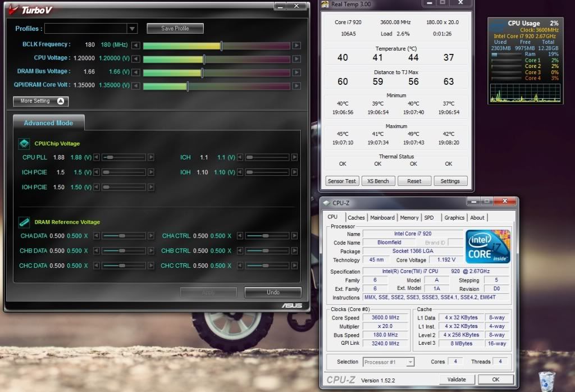
Task: Select the Advanced Mode tab
Action: (48, 123)
